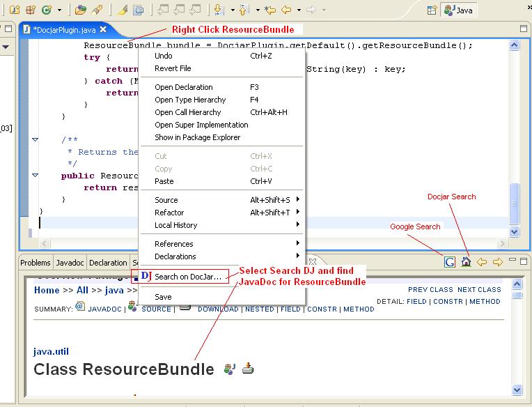This screenshot has height=407, width=532.
Task: Select Open Super Implementation entry
Action: point(222,125)
